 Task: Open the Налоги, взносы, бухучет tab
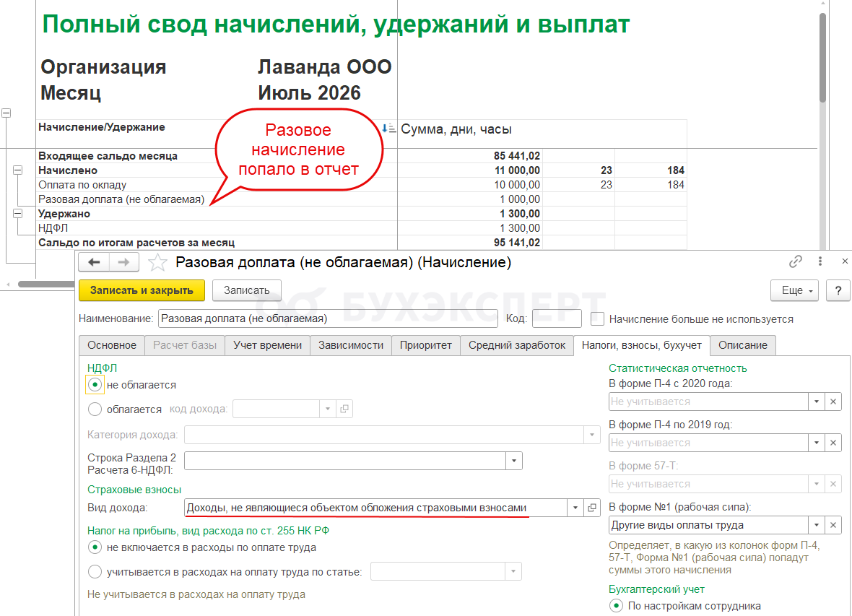tap(642, 345)
